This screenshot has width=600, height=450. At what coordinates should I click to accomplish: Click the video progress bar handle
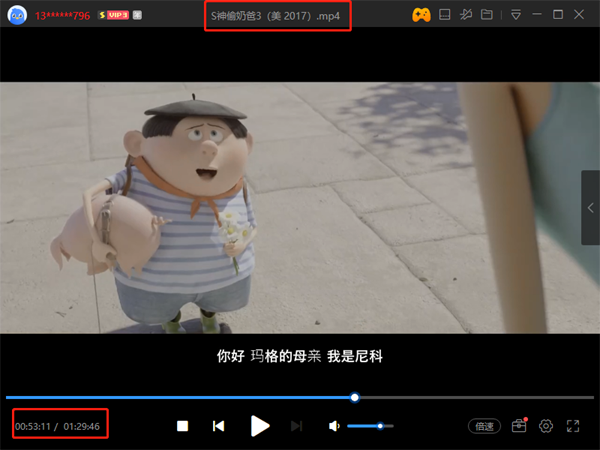tap(355, 397)
